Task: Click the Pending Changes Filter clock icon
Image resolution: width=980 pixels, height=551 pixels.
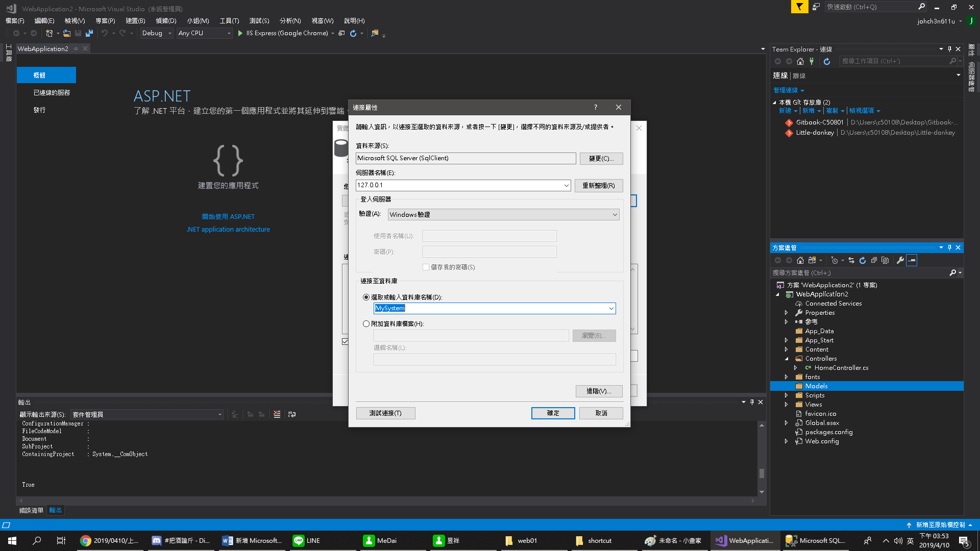Action: (x=835, y=260)
